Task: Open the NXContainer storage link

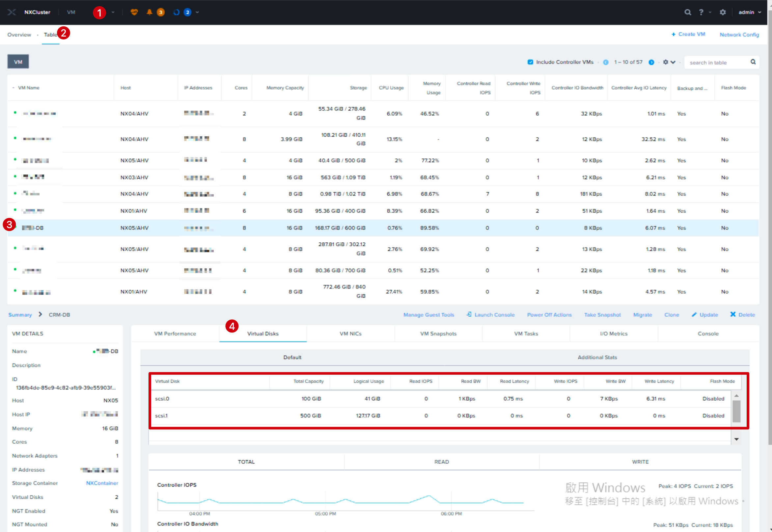Action: click(x=102, y=483)
